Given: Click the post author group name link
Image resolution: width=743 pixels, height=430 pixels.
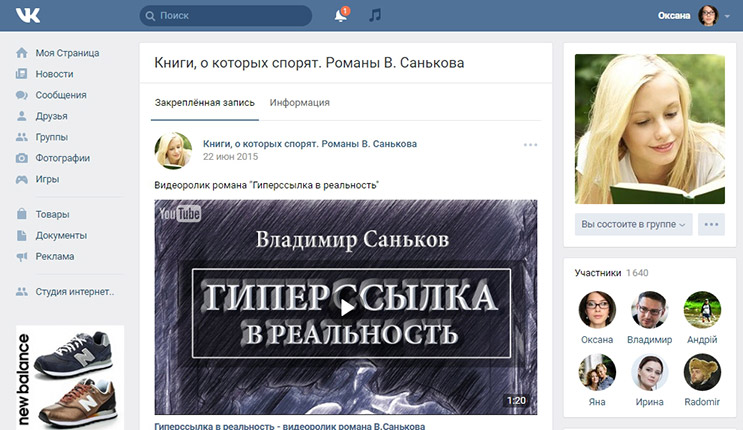Looking at the screenshot, I should click(x=309, y=143).
